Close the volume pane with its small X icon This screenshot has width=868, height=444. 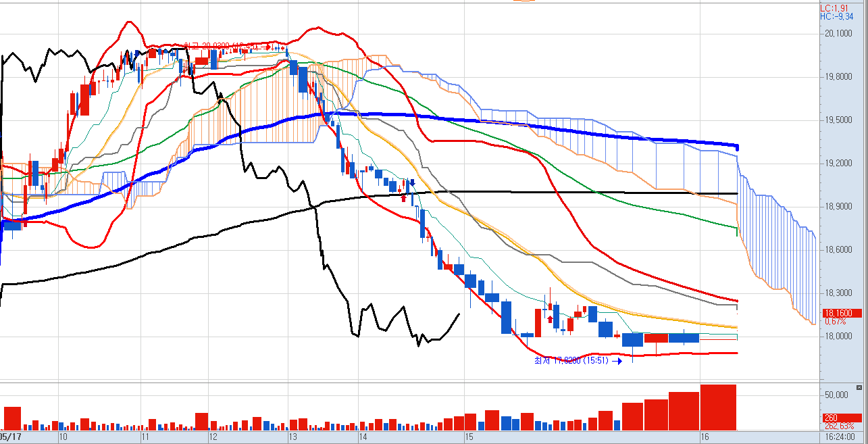click(859, 388)
